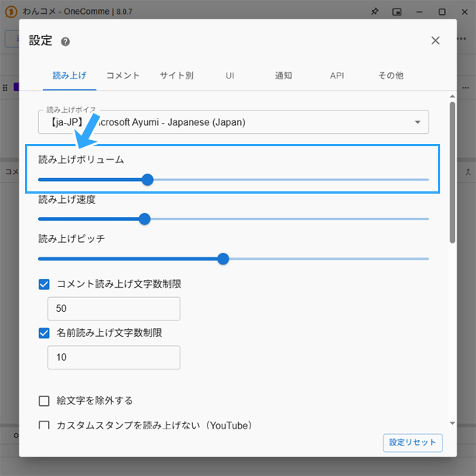Click the 読み上げ速度 slider handle
476x476 pixels.
[145, 219]
